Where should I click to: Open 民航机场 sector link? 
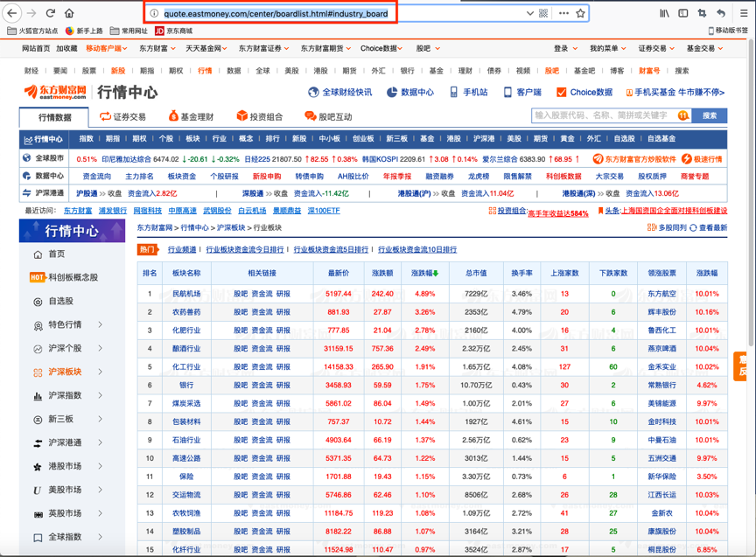click(x=186, y=294)
